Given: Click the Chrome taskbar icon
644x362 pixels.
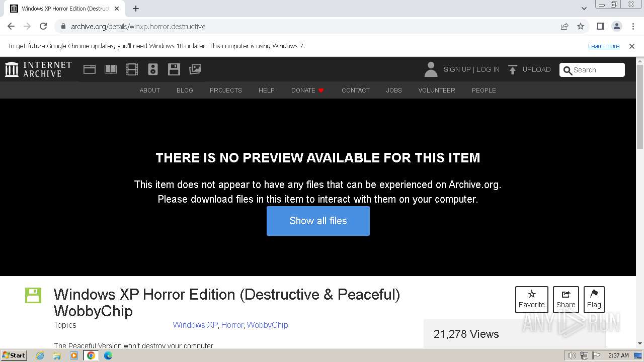Looking at the screenshot, I should tap(91, 355).
